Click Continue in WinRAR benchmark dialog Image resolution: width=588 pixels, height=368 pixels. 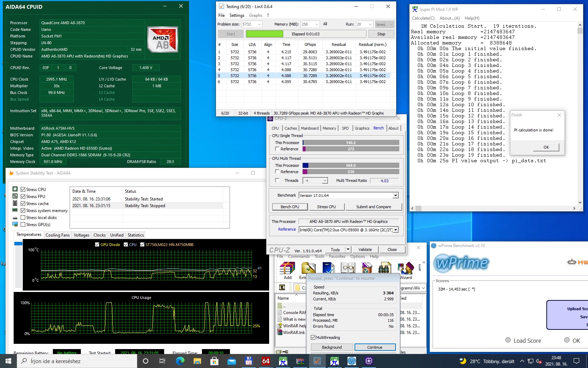click(375, 347)
